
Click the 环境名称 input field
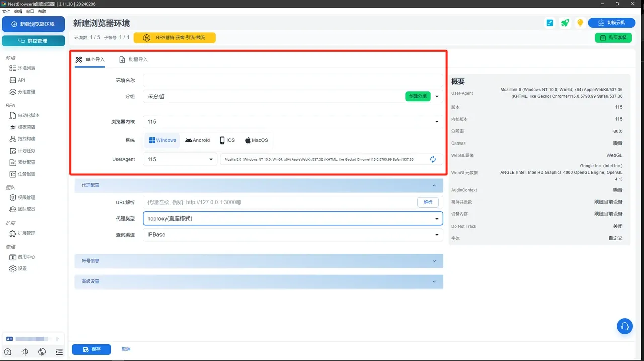coord(292,81)
